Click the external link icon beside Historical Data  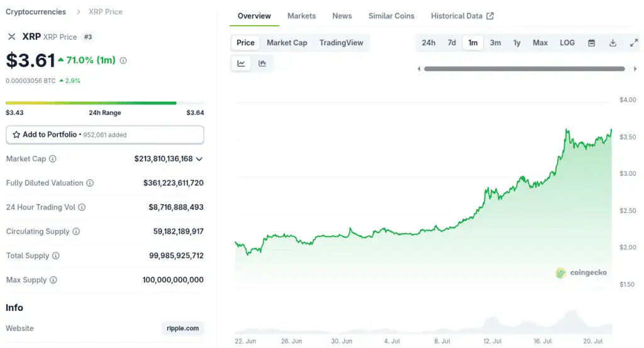click(490, 16)
